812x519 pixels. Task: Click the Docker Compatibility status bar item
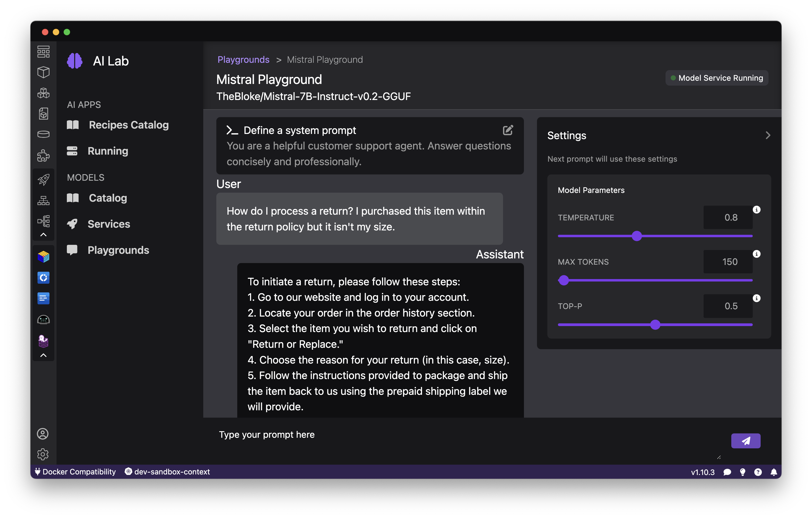point(75,472)
